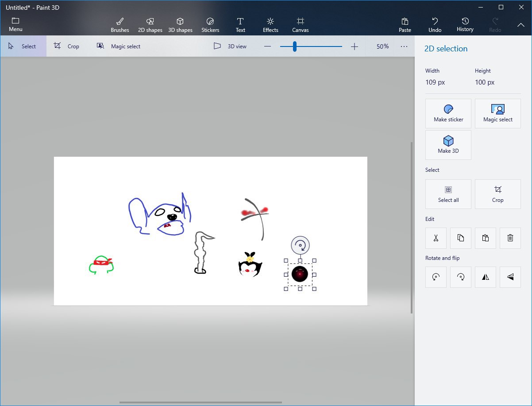Click the green turtle drawing on canvas

pos(101,265)
